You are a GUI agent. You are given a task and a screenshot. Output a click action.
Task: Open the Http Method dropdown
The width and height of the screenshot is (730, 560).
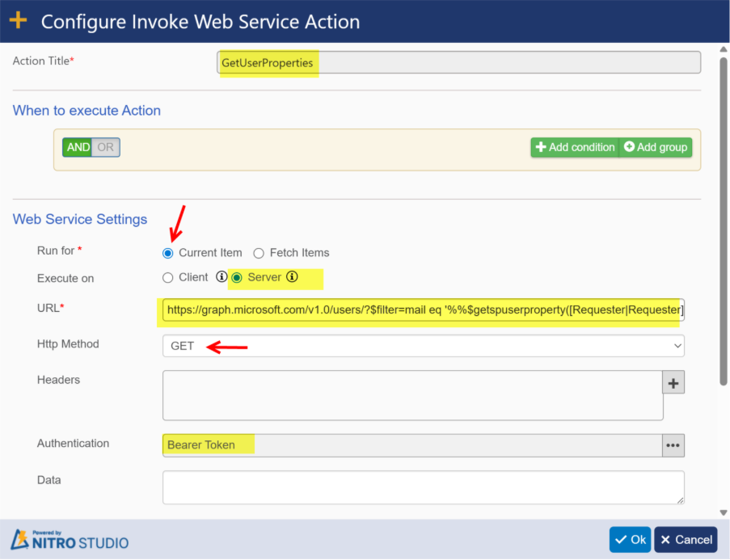423,346
